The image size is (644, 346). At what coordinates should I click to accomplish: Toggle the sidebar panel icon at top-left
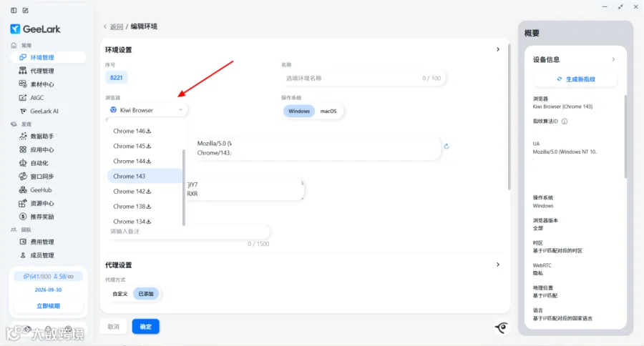point(14,10)
